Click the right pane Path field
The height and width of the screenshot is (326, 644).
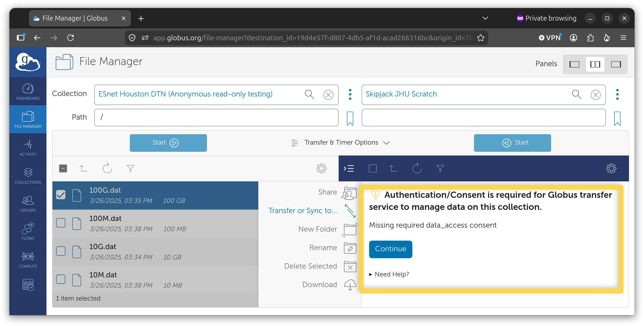pos(483,118)
